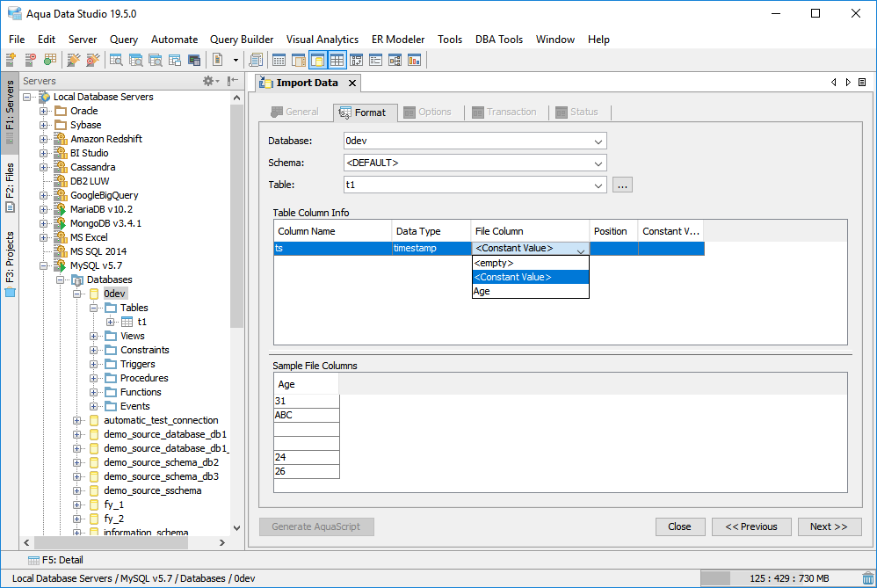The height and width of the screenshot is (588, 877).
Task: Collapse the MySQL v5.7 tree node
Action: click(x=44, y=265)
